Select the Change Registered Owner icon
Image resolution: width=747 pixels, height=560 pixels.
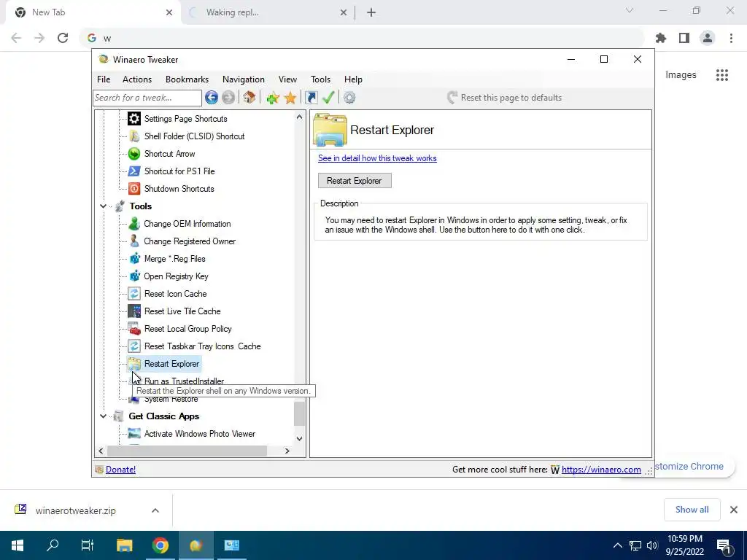click(x=134, y=241)
